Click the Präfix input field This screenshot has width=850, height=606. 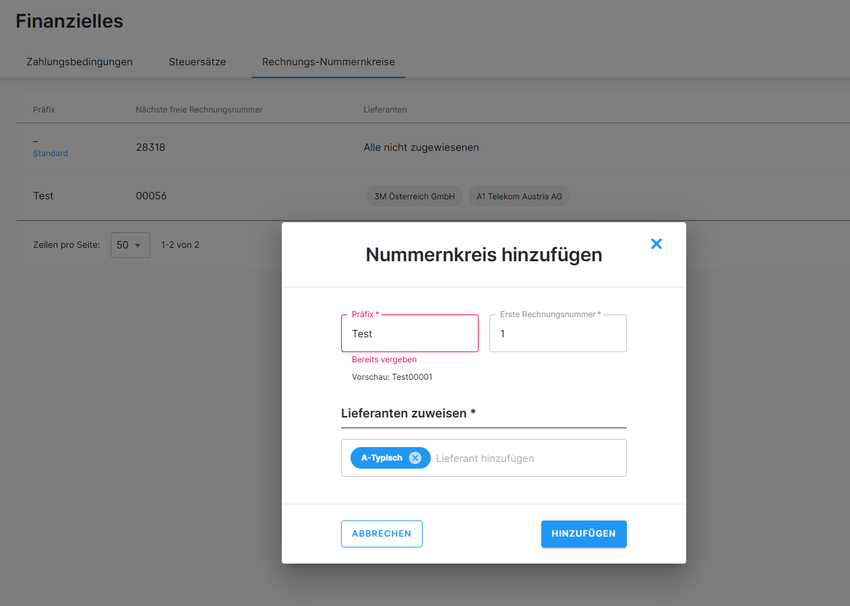pos(409,334)
